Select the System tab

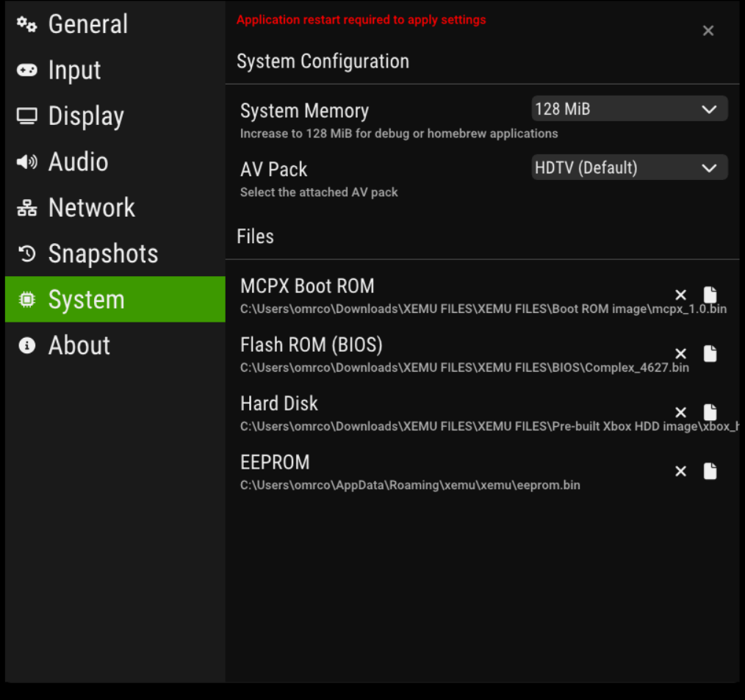(x=115, y=299)
